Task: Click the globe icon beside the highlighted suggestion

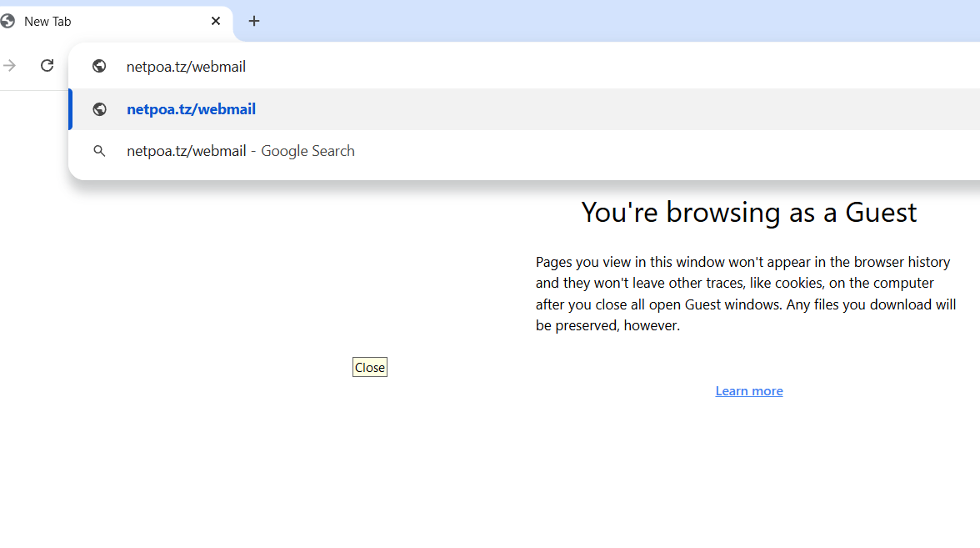Action: point(99,109)
